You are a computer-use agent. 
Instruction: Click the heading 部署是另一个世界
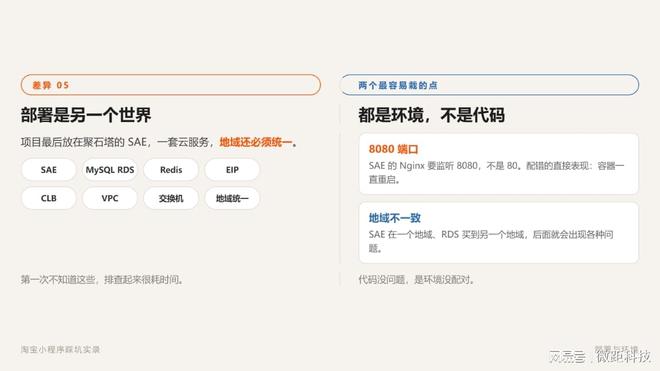point(86,115)
